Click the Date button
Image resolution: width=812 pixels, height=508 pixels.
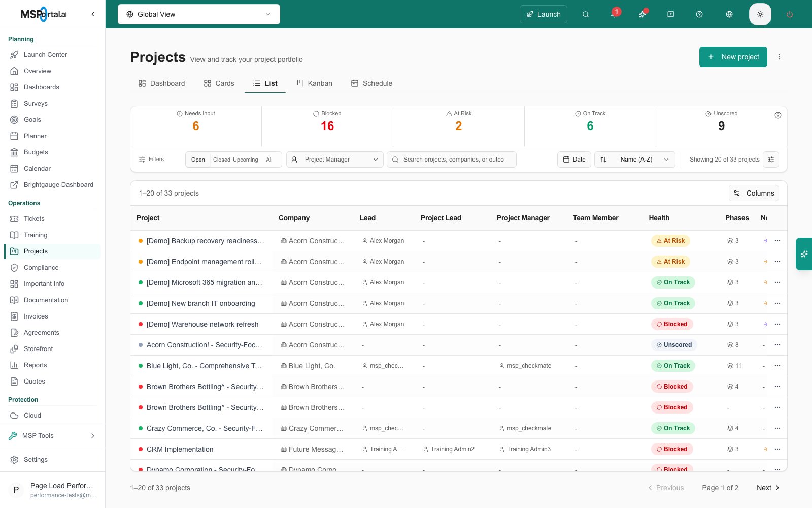click(574, 160)
